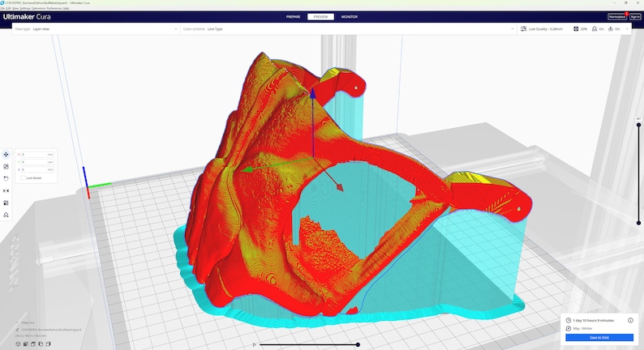The image size is (644, 350).
Task: Open the Settings menu
Action: coord(25,8)
